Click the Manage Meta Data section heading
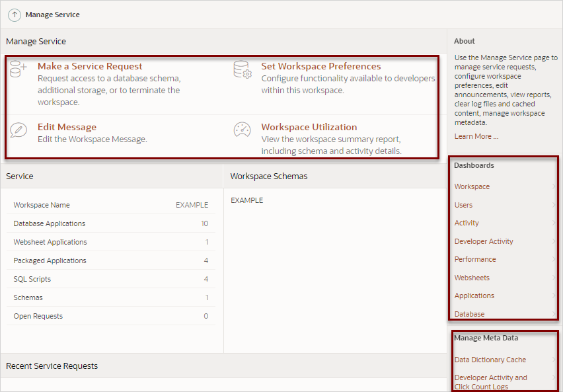The width and height of the screenshot is (563, 392). coord(486,338)
